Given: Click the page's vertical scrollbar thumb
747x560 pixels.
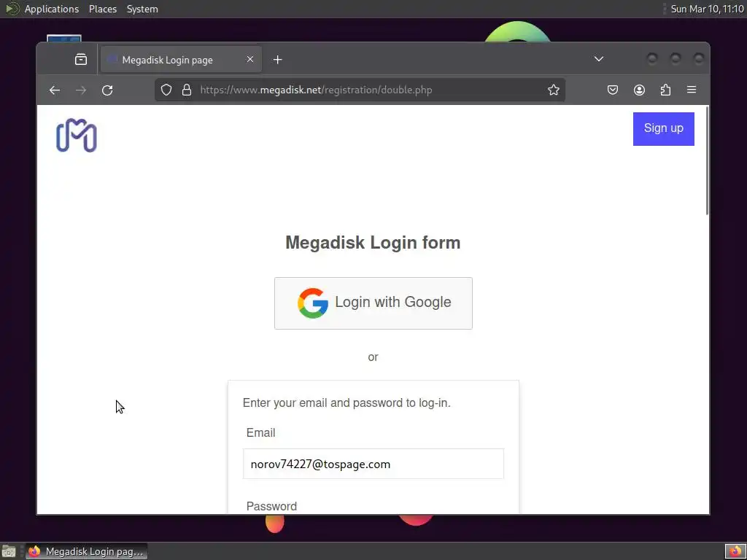Looking at the screenshot, I should coord(707,160).
